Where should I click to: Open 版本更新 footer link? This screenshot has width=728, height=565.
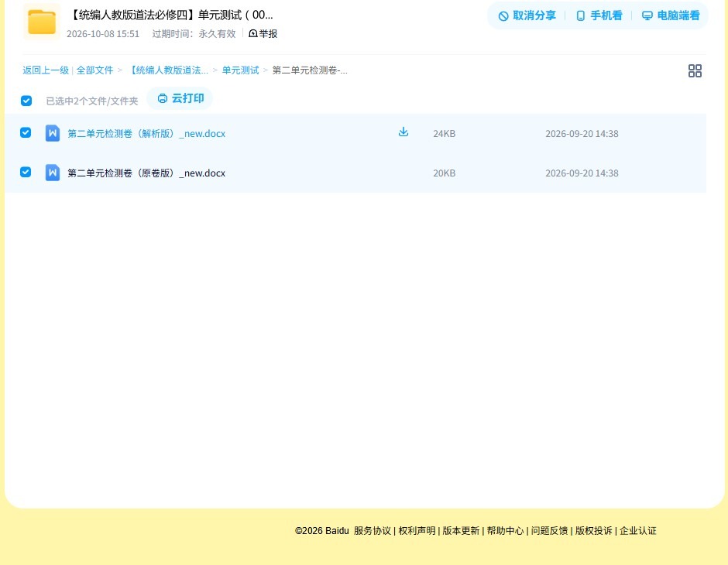tap(461, 531)
